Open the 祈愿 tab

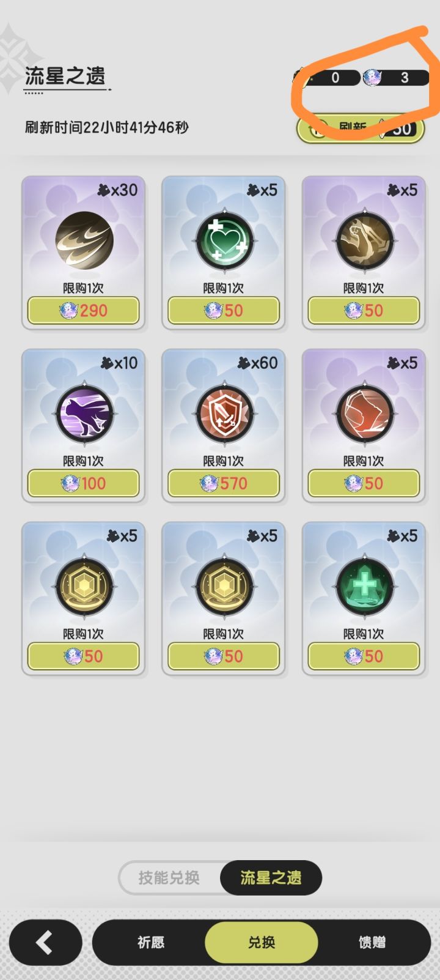click(x=150, y=942)
